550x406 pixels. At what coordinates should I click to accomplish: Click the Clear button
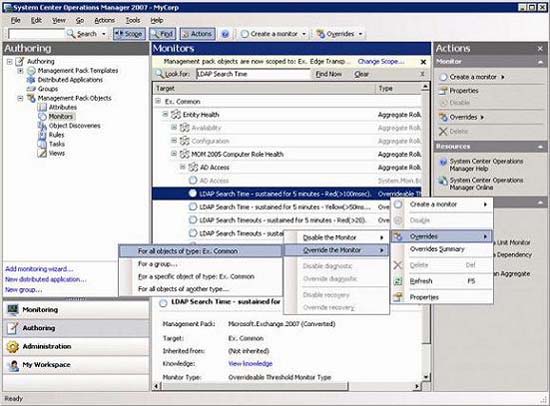[361, 74]
